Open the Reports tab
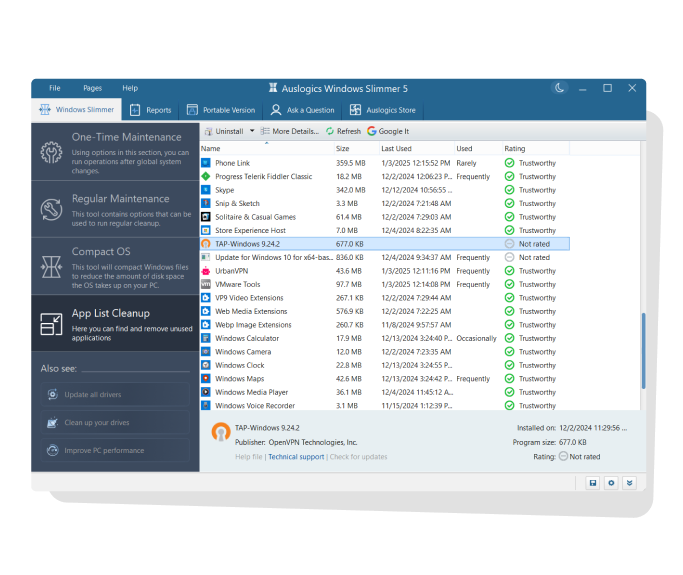Screen dimensions: 683x575 point(150,110)
